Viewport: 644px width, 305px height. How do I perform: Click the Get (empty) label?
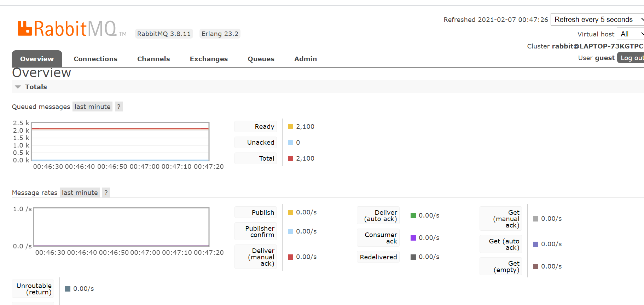point(501,266)
